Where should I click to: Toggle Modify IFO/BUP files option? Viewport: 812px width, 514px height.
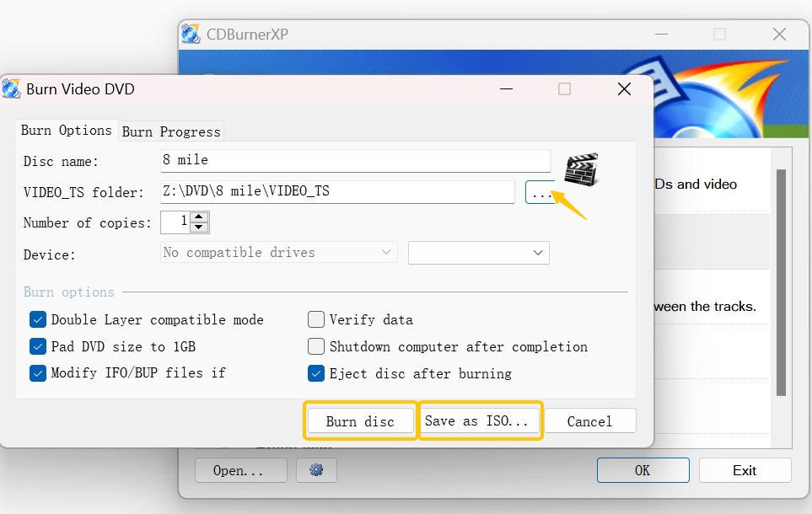coord(38,373)
